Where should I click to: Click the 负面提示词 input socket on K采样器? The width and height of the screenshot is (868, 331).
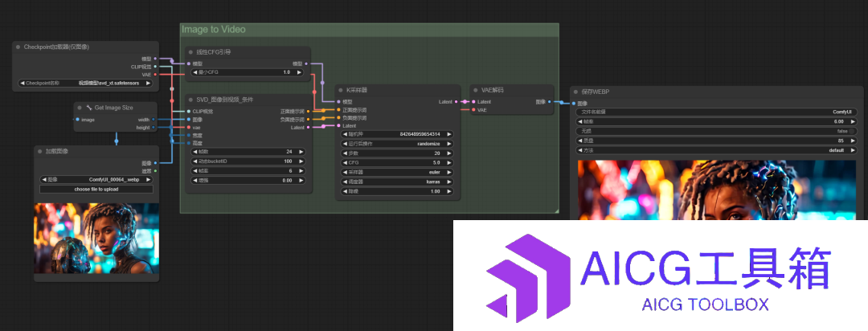339,118
